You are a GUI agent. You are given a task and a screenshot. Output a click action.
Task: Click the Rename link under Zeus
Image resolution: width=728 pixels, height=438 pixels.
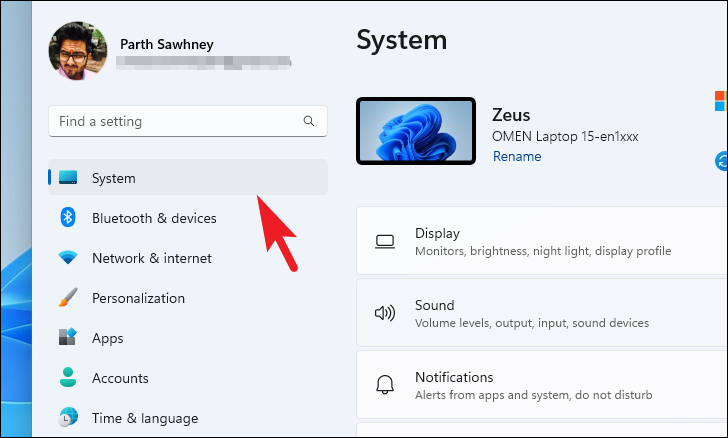click(517, 156)
